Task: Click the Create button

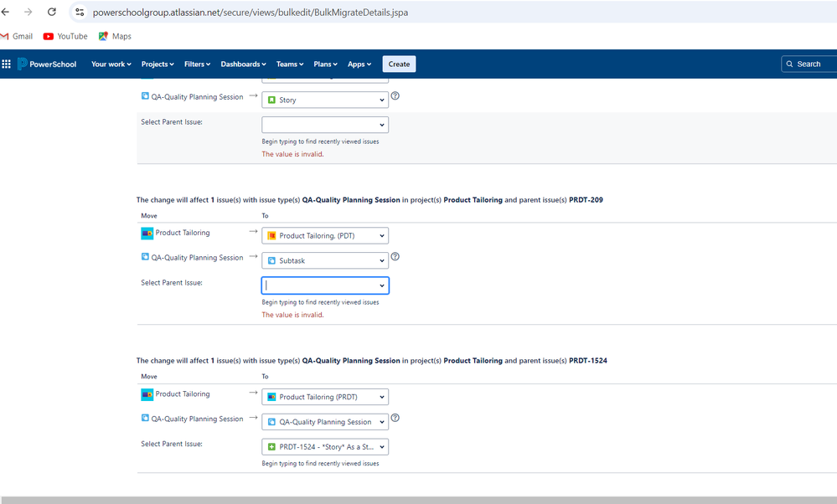Action: click(400, 64)
